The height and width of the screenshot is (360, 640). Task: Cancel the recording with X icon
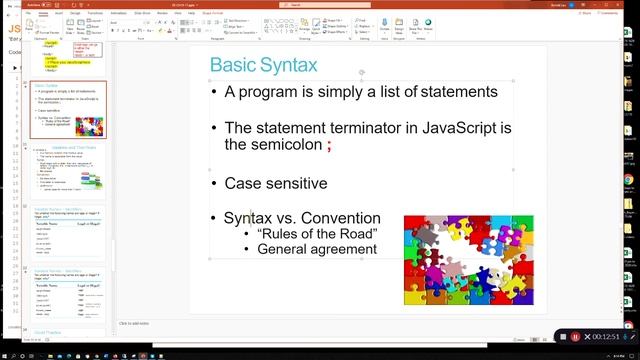point(587,337)
